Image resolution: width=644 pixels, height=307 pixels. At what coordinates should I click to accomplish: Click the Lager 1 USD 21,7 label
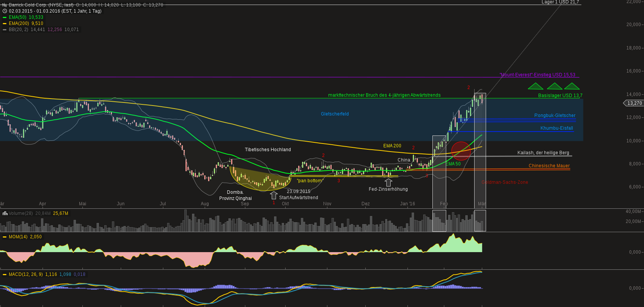(x=560, y=2)
